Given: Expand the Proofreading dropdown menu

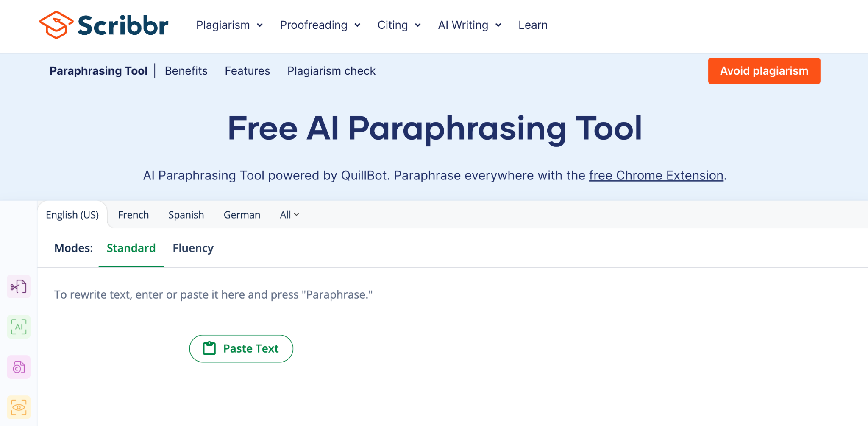Looking at the screenshot, I should (x=320, y=25).
